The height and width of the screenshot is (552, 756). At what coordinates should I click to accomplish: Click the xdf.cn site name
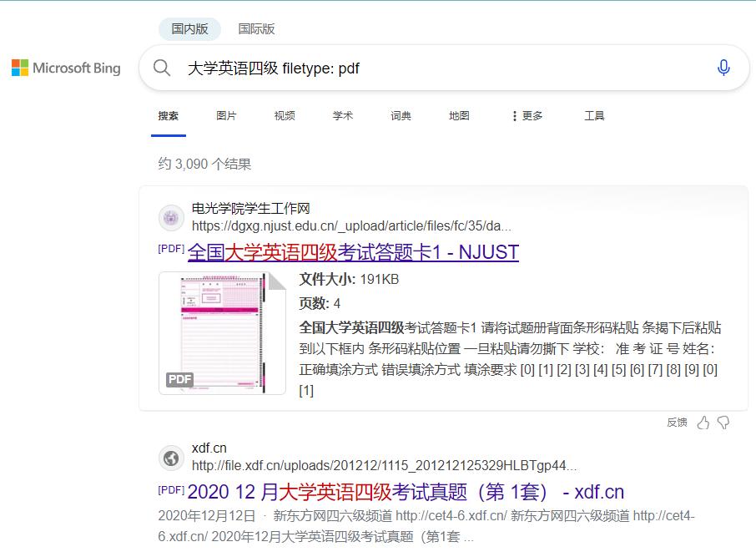pyautogui.click(x=209, y=448)
